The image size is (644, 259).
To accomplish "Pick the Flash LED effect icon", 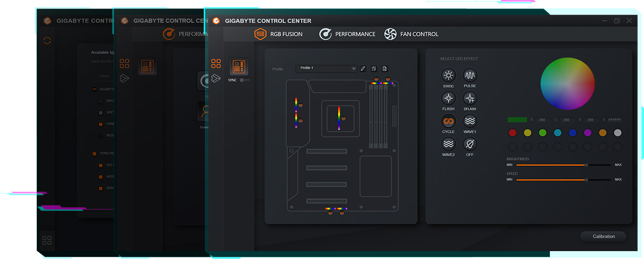I will [448, 98].
